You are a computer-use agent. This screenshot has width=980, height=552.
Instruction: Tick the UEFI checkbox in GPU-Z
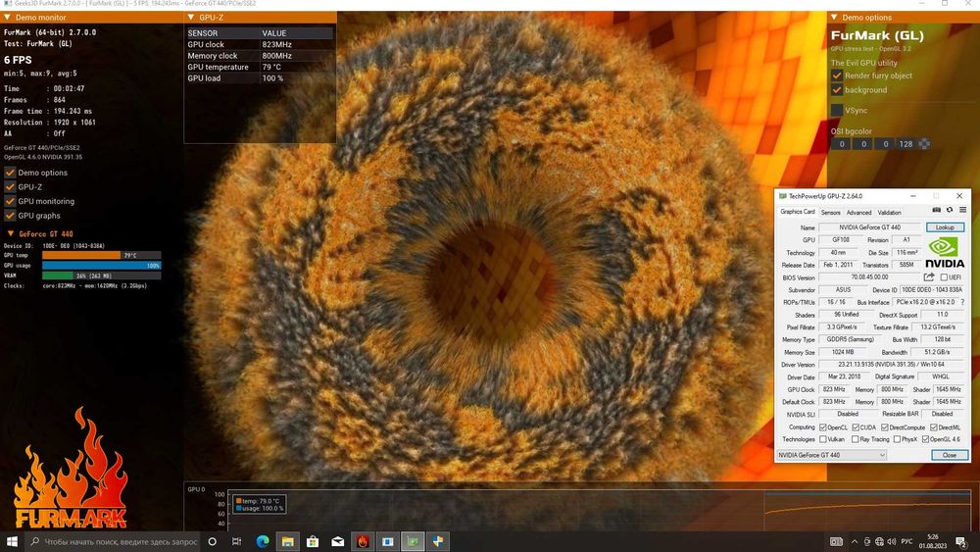coord(944,276)
